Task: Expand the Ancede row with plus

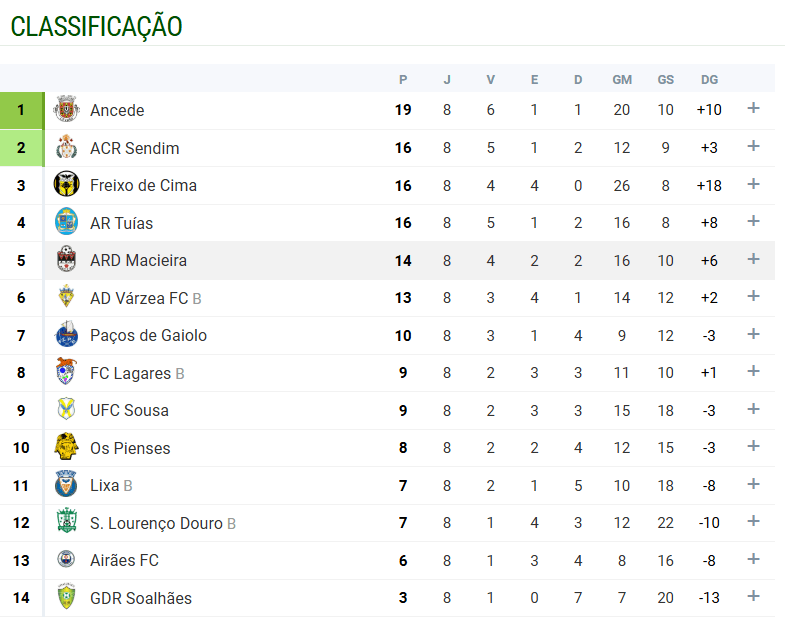Action: point(753,109)
